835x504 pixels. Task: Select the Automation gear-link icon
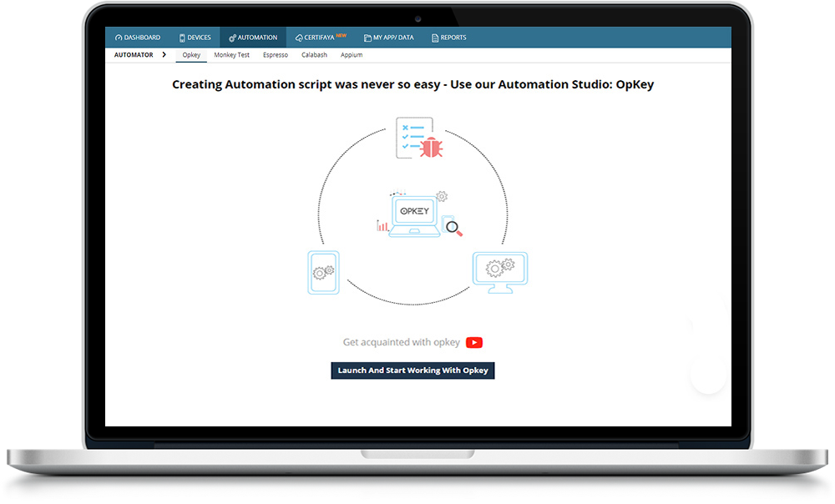point(233,37)
